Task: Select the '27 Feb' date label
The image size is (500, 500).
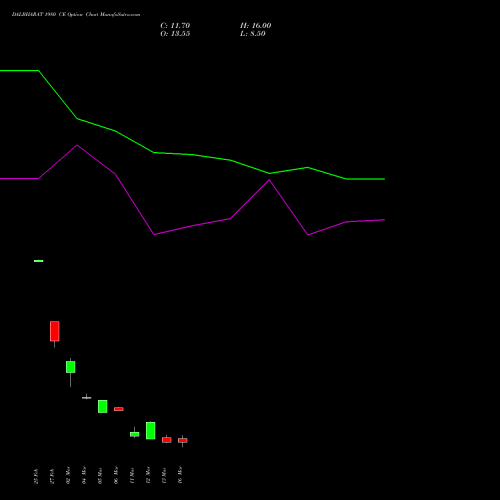Action: coord(52,476)
